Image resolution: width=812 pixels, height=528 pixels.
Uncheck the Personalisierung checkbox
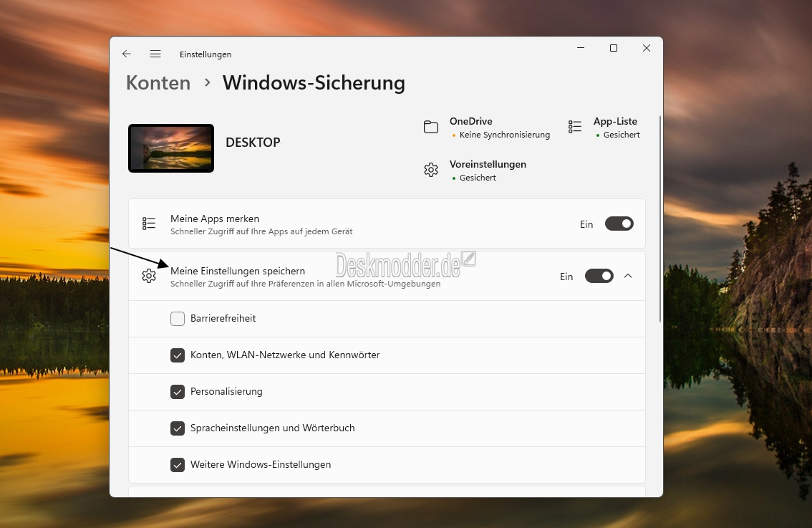pyautogui.click(x=178, y=392)
